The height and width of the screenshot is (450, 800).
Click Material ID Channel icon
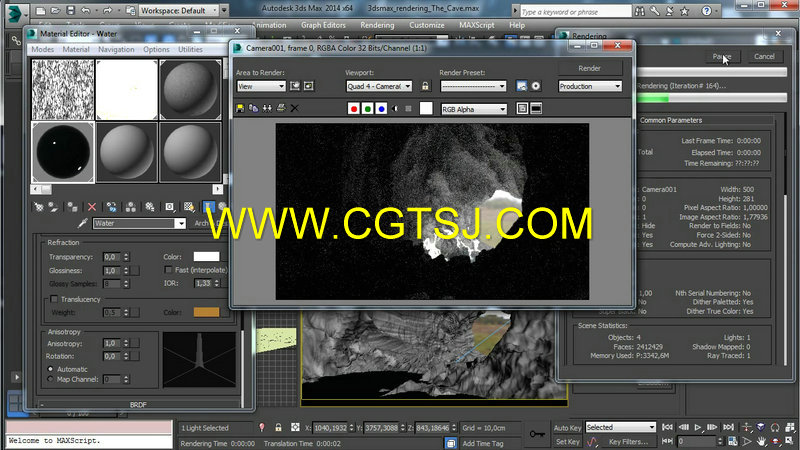tap(169, 207)
